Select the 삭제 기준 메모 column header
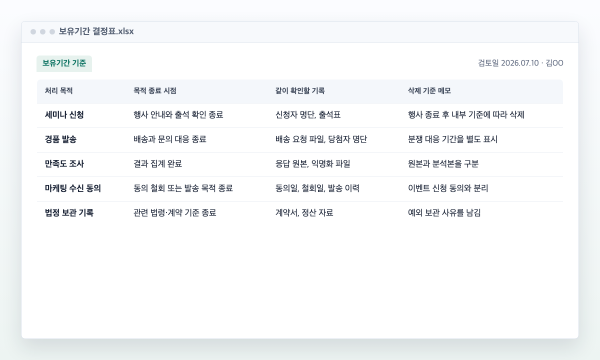 429,91
